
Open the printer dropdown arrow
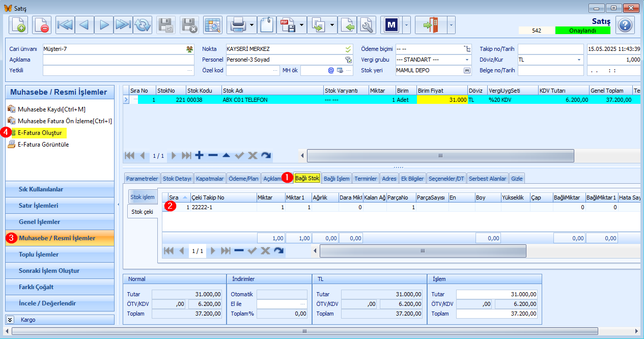tap(251, 24)
